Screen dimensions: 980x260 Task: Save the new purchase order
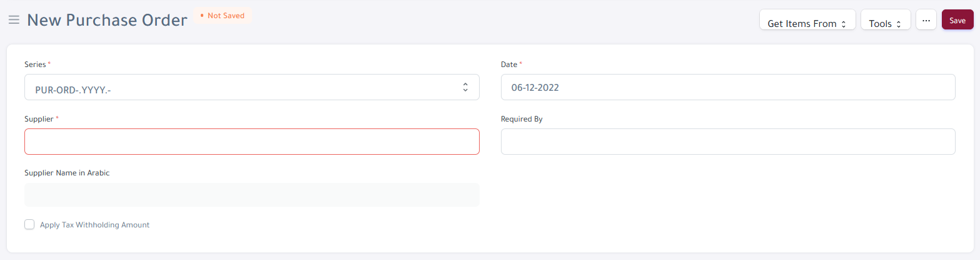[x=957, y=19]
